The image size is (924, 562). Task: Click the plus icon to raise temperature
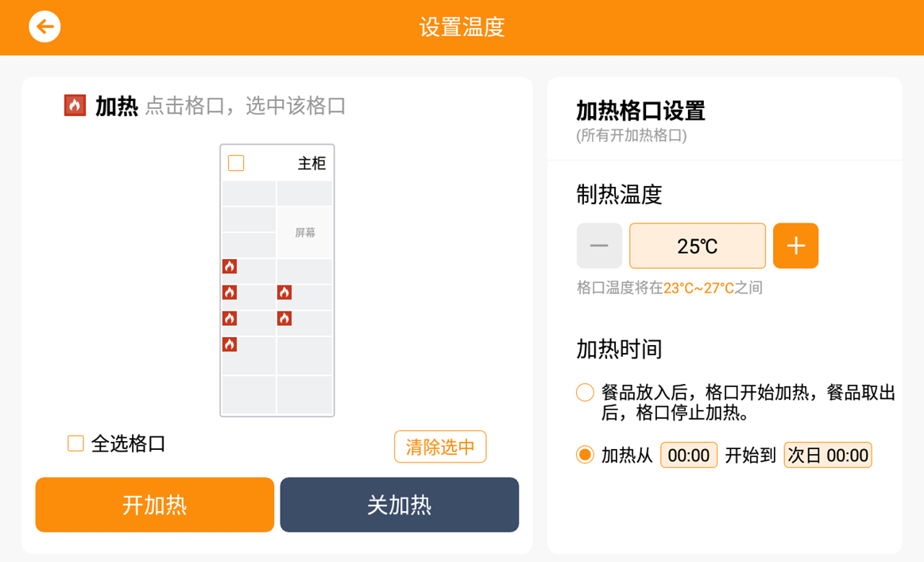click(x=795, y=246)
